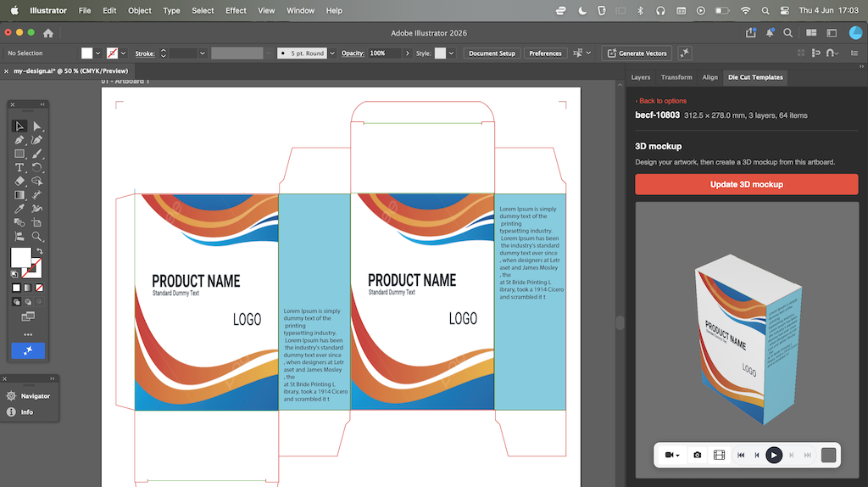Select the Blend tool

point(19,223)
